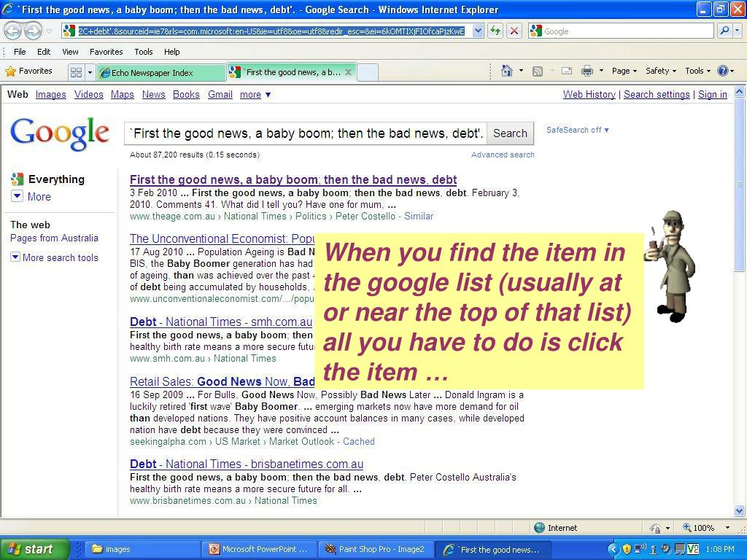Open the Tools command bar dropdown
This screenshot has width=747, height=560.
pyautogui.click(x=698, y=71)
